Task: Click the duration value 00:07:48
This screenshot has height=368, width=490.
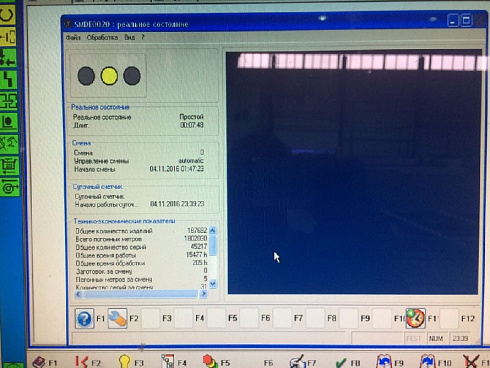Action: (x=192, y=125)
